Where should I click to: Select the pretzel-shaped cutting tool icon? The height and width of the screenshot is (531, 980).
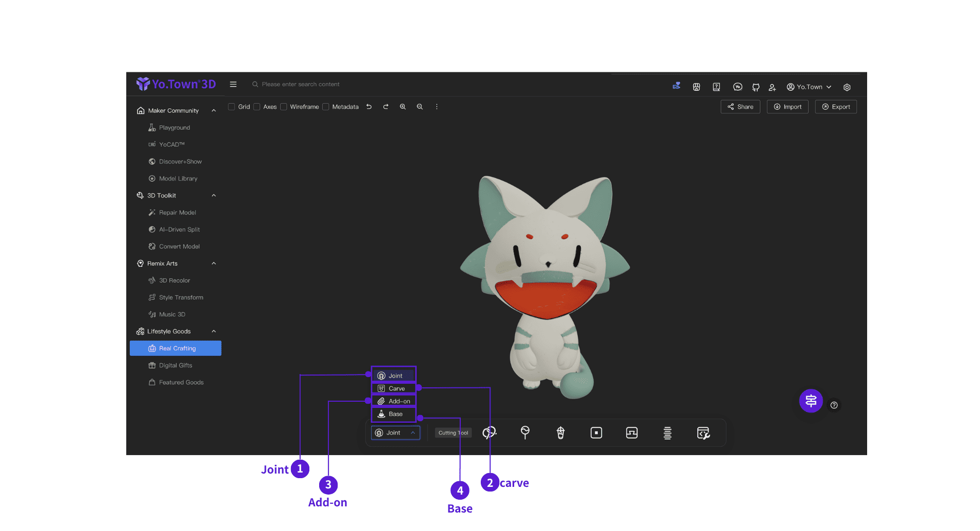[x=489, y=433]
